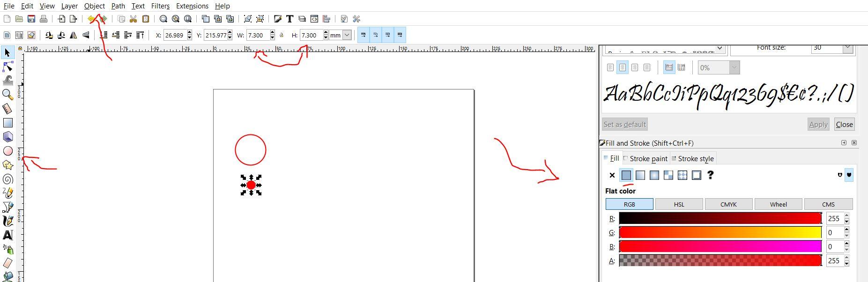The height and width of the screenshot is (282, 868).
Task: Click the Set as default button
Action: point(625,124)
